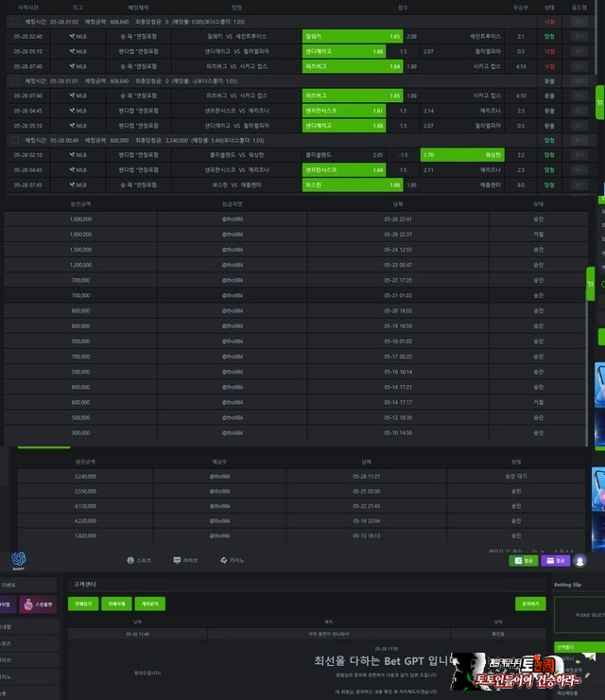Click the 전체읽기 button in 고객센터
Viewport: 605px width, 700px height.
(83, 604)
